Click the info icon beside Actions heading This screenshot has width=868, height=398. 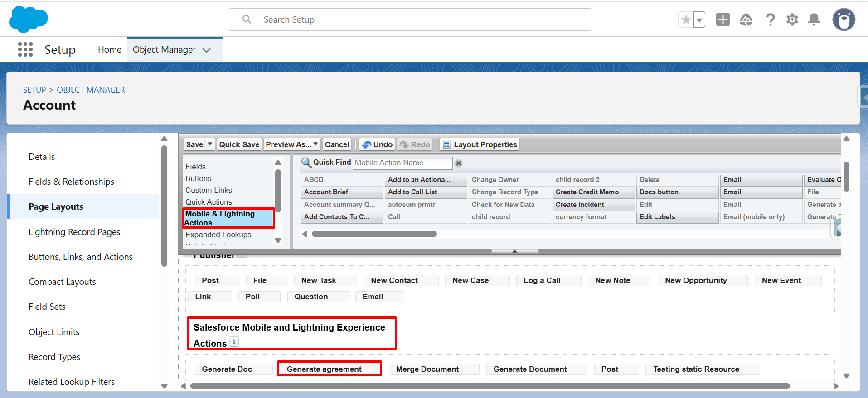pyautogui.click(x=234, y=342)
